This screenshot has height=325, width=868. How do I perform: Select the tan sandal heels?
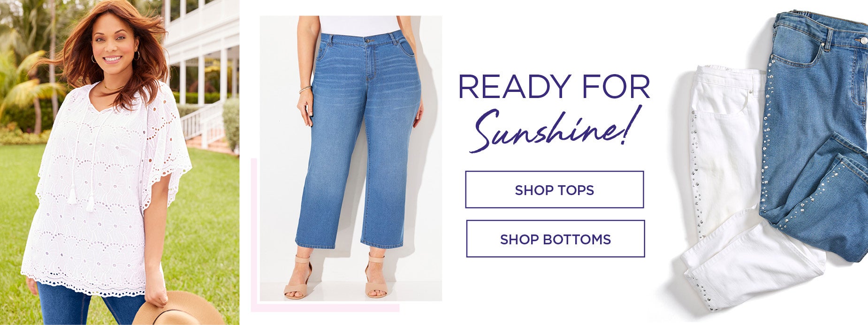[x=336, y=277]
